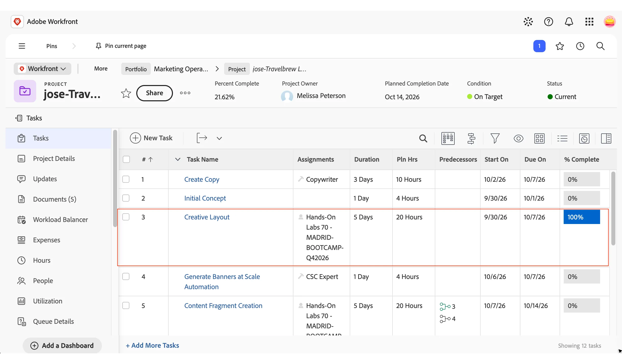The image size is (622, 364).
Task: Expand the Pins chevron
Action: coord(74,46)
